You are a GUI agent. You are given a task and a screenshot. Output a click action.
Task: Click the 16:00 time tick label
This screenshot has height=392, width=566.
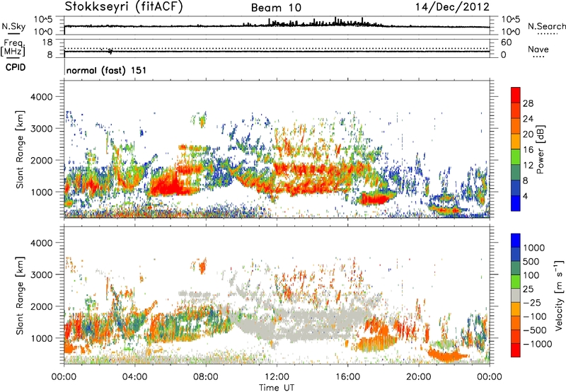[x=347, y=377]
